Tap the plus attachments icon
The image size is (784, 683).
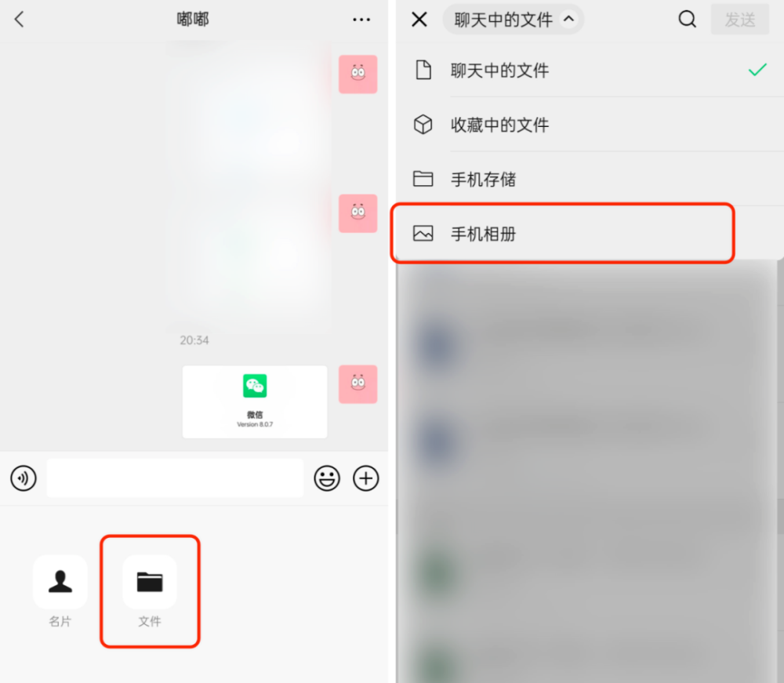366,478
